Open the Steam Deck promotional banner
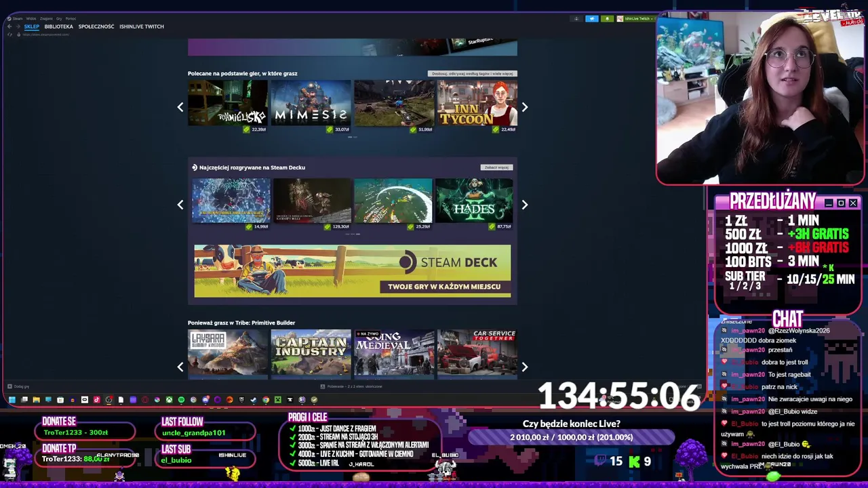 pos(353,271)
